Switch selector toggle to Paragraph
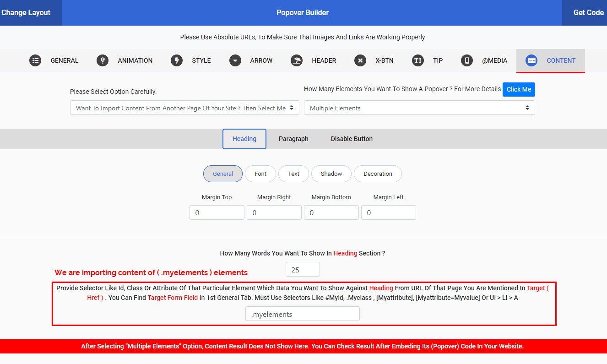This screenshot has height=364, width=607. [293, 138]
